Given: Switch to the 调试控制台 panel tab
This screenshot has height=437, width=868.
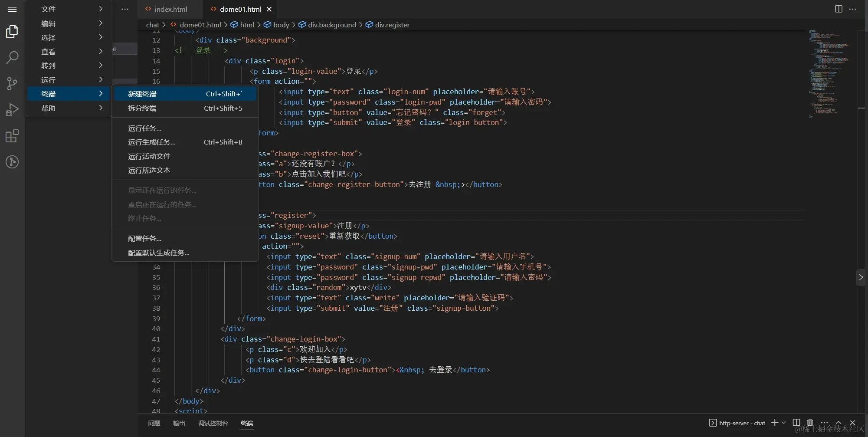Looking at the screenshot, I should (213, 423).
